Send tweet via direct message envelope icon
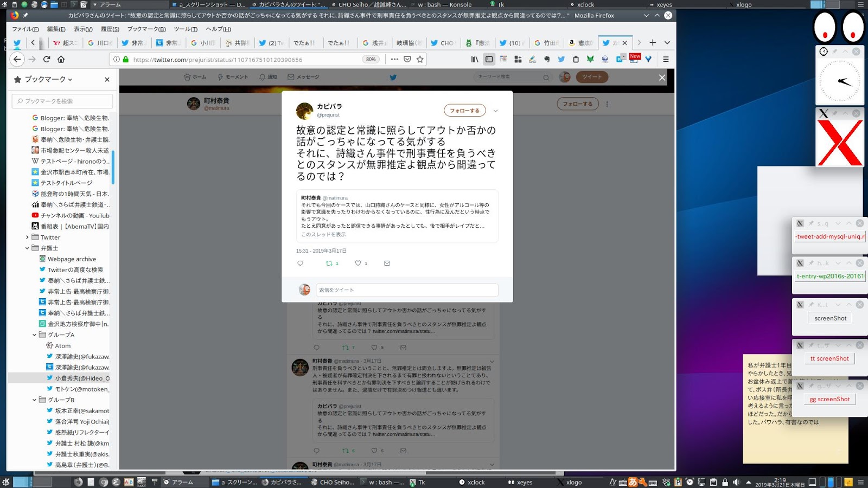This screenshot has height=488, width=868. tap(387, 263)
